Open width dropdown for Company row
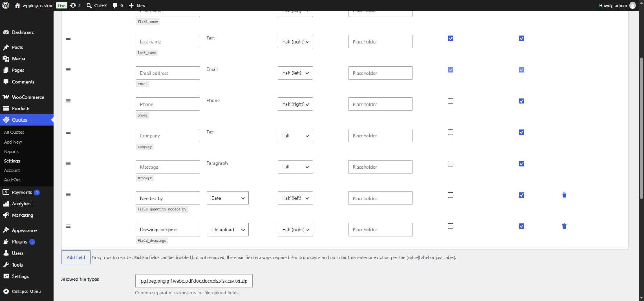The image size is (644, 301). [295, 136]
